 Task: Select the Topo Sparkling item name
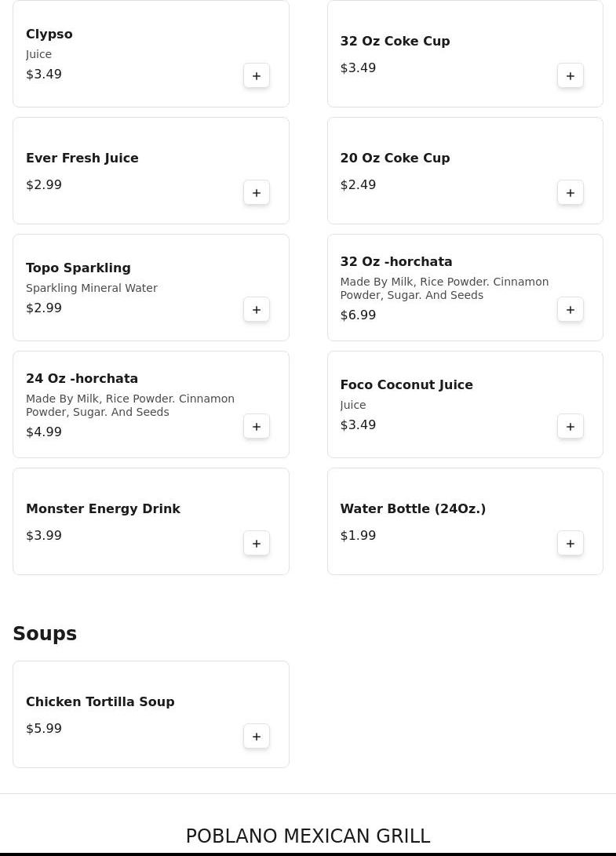(78, 268)
